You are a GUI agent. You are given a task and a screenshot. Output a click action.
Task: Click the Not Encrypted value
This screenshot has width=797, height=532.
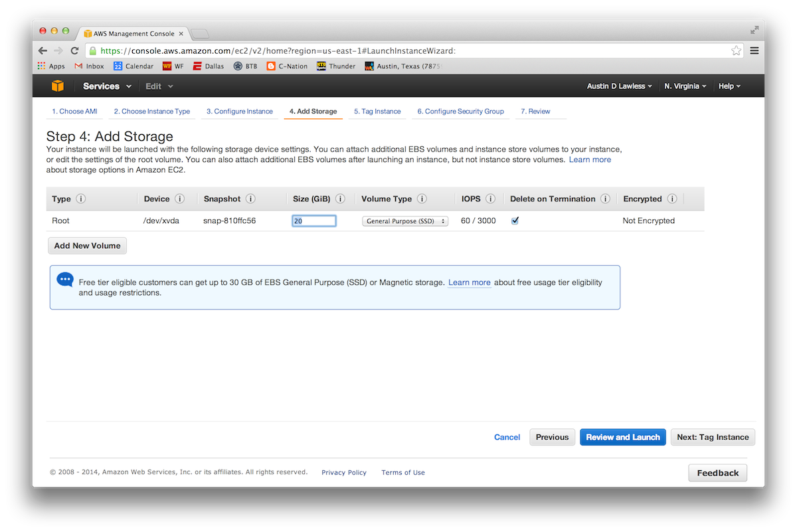(x=648, y=221)
